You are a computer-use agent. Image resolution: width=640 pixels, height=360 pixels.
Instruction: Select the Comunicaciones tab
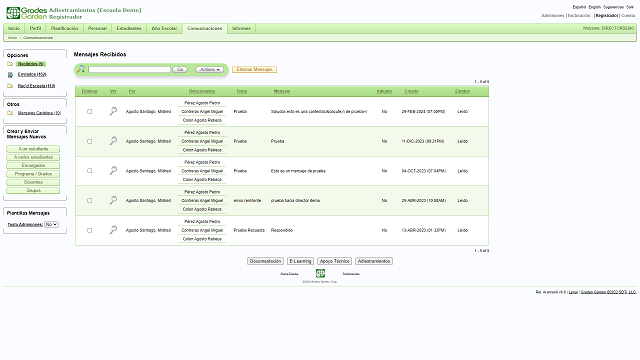coord(204,28)
